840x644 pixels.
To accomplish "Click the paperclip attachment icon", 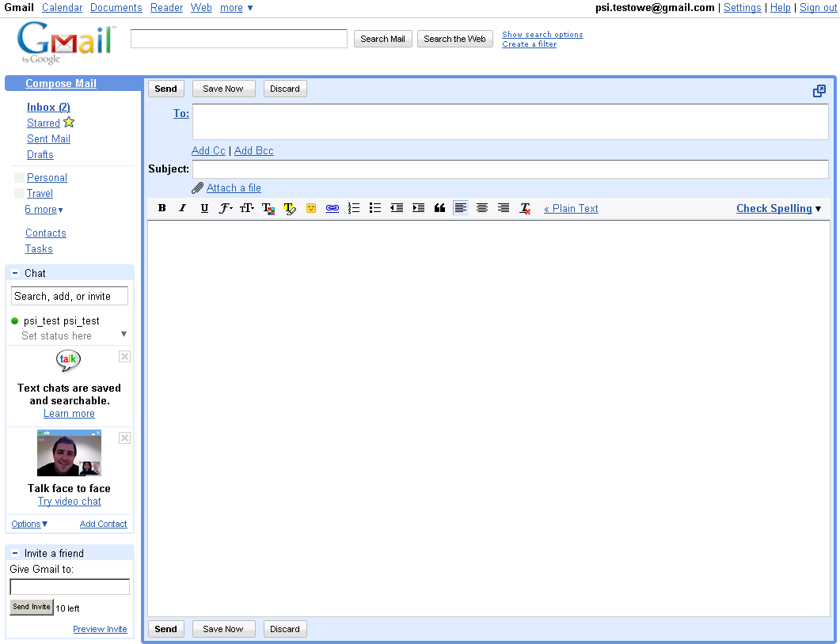I will pos(198,188).
